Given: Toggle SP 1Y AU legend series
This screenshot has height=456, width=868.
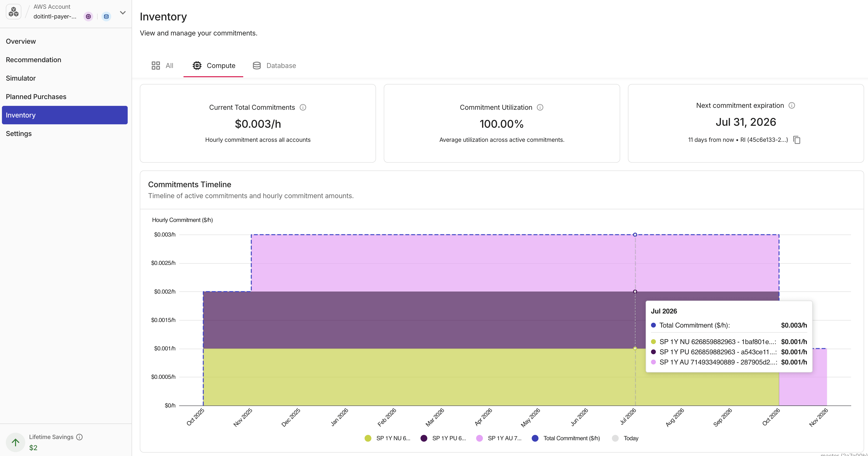Looking at the screenshot, I should pyautogui.click(x=499, y=439).
